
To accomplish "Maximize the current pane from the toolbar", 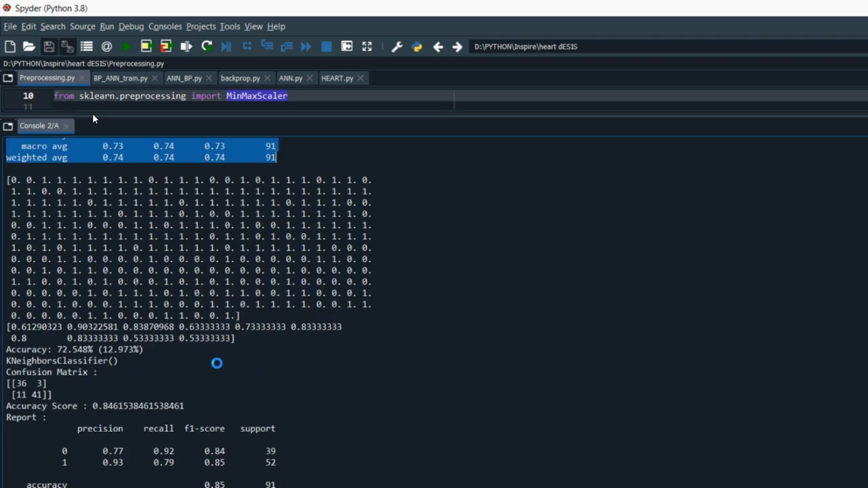I will tap(367, 47).
